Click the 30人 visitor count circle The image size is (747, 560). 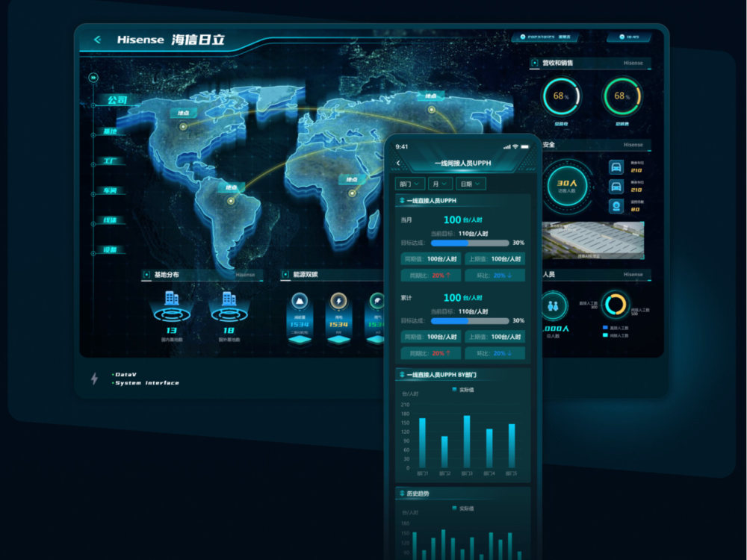[x=566, y=186]
